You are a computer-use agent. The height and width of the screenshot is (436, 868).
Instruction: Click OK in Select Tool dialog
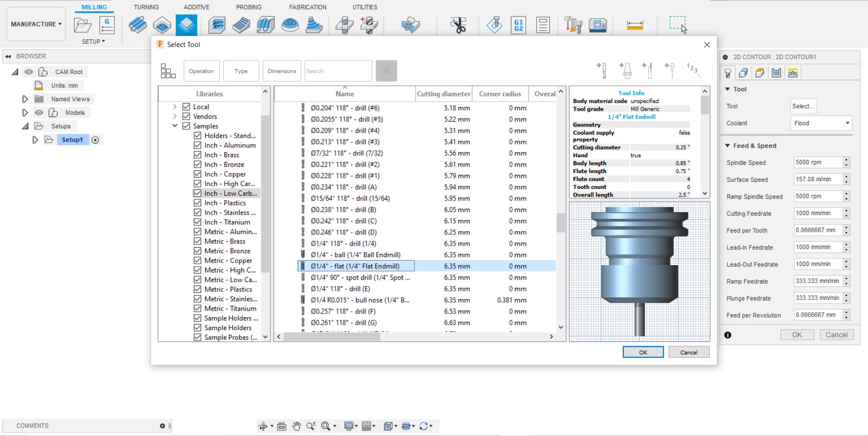[643, 352]
